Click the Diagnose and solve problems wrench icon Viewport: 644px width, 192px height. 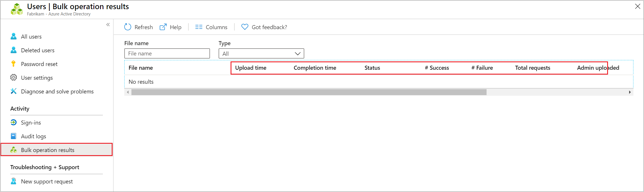coord(13,91)
